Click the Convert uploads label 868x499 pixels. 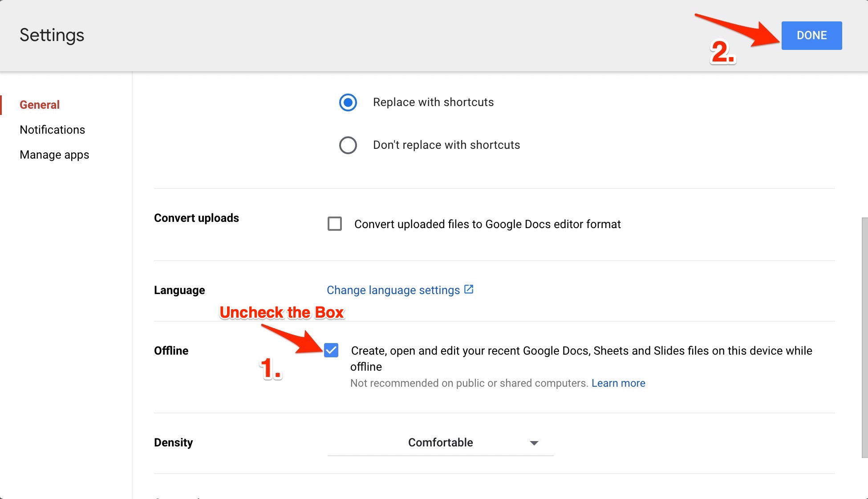click(x=196, y=218)
